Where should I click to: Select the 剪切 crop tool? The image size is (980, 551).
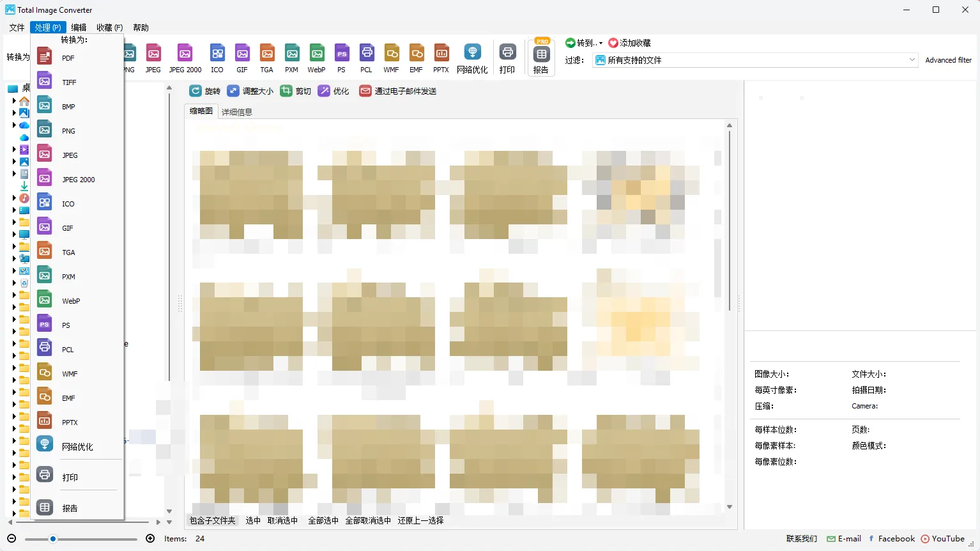[296, 91]
